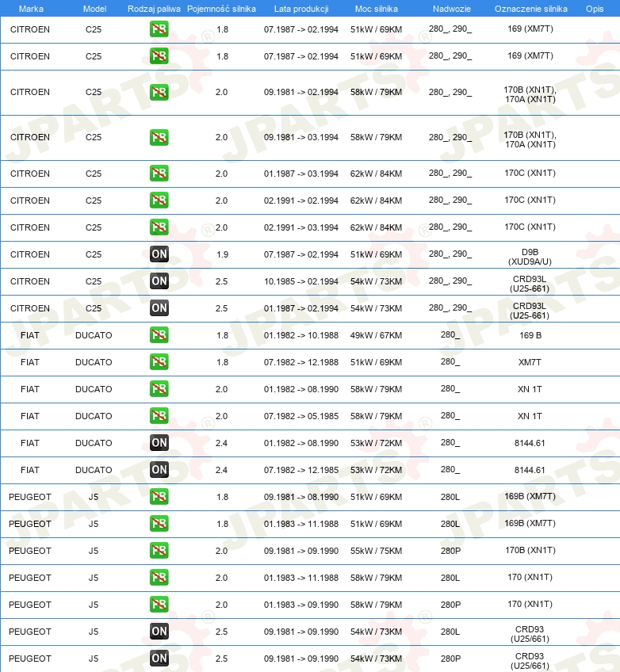Click PB fuel icon for Citroen C25 09.1981->03.1994
Image resolution: width=620 pixels, height=672 pixels.
159,138
